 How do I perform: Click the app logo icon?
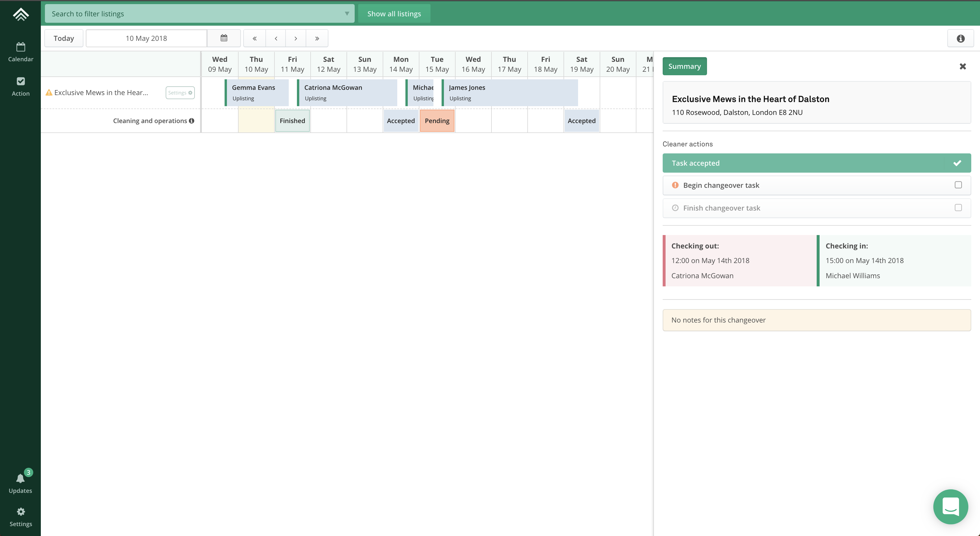[x=20, y=15]
